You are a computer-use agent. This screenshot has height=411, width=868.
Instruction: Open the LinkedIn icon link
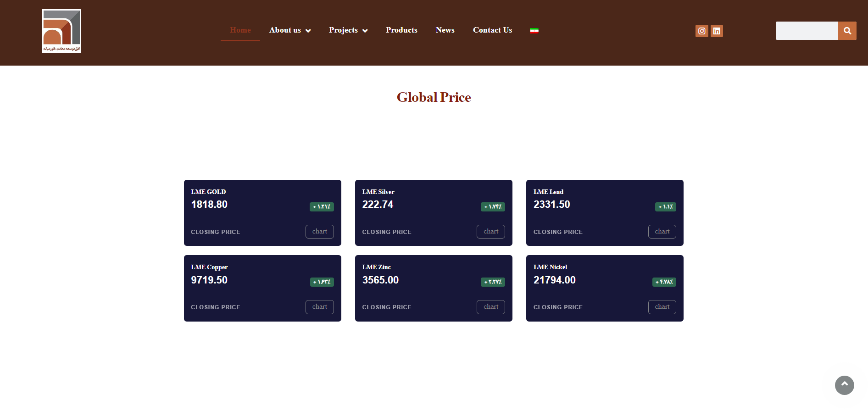tap(717, 31)
